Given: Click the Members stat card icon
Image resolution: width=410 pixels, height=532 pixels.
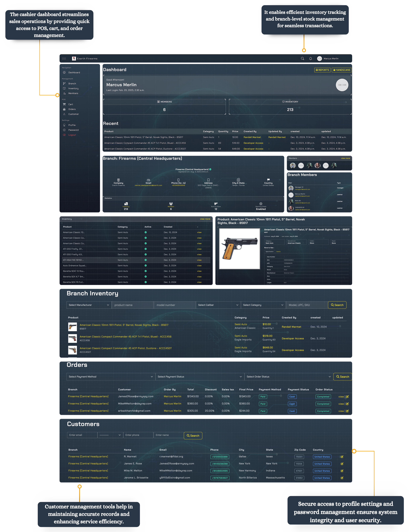Looking at the screenshot, I should (x=159, y=102).
